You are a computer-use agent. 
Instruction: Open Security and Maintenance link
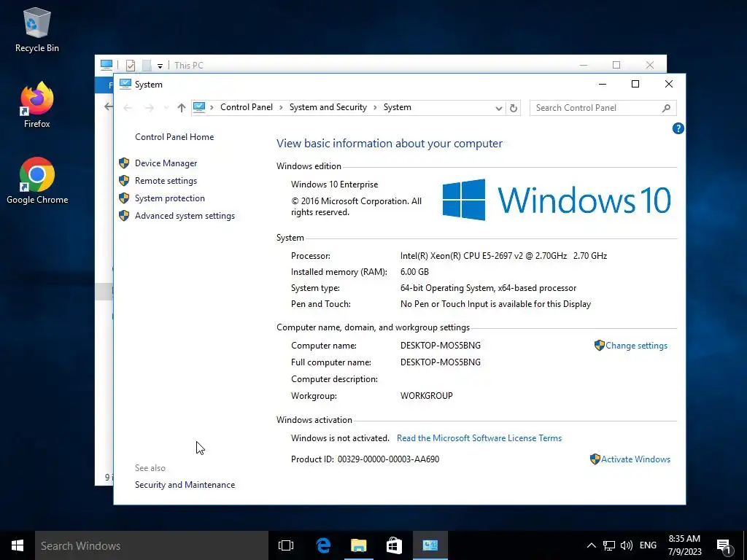[185, 485]
